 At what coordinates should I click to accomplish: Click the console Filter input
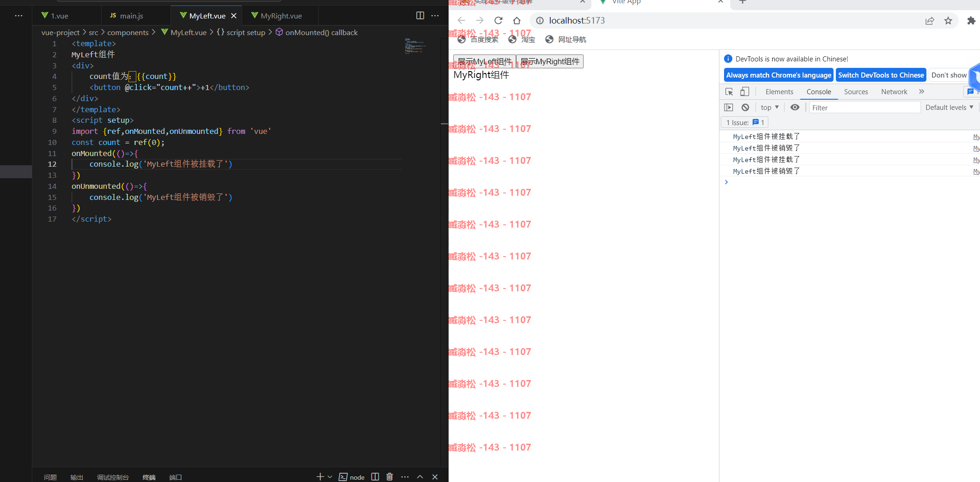tap(864, 108)
